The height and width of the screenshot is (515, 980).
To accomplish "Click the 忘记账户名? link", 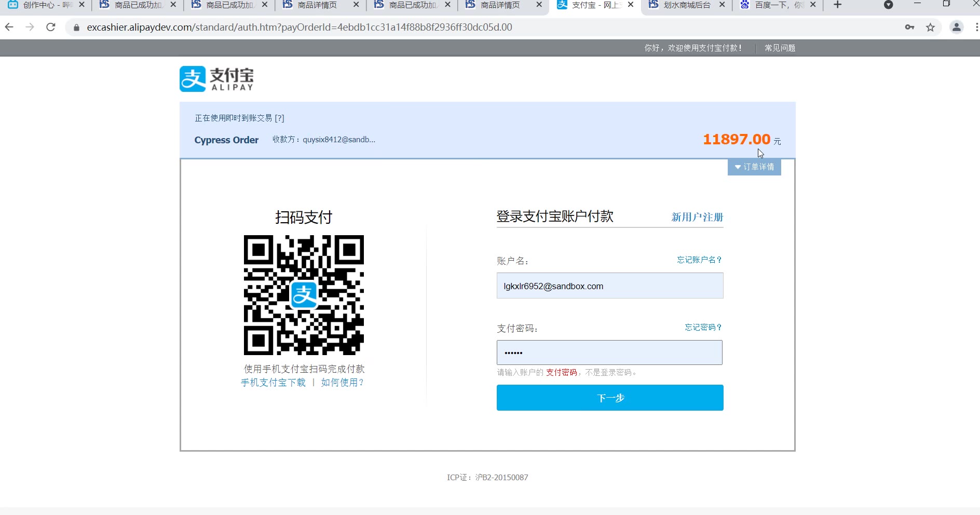I will 699,260.
